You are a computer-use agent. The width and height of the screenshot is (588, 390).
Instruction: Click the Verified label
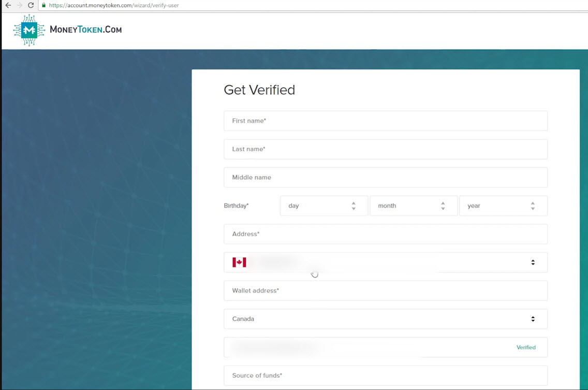click(x=526, y=347)
